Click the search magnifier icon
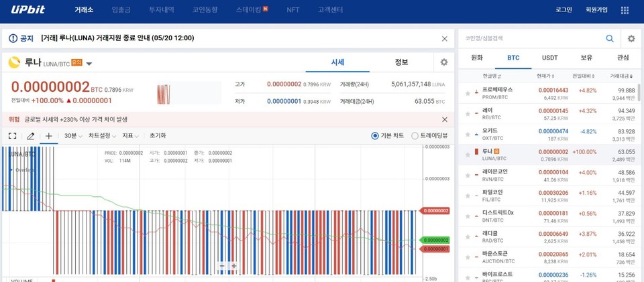This screenshot has height=282, width=644. click(x=610, y=39)
